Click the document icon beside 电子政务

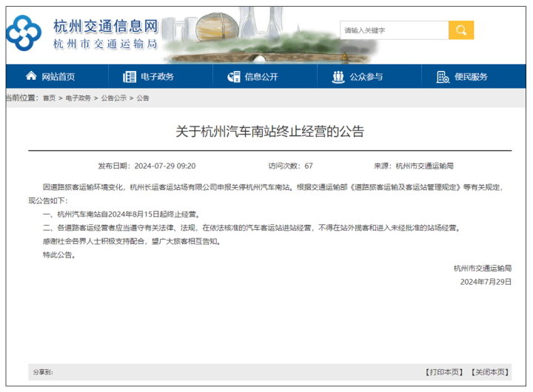(129, 77)
